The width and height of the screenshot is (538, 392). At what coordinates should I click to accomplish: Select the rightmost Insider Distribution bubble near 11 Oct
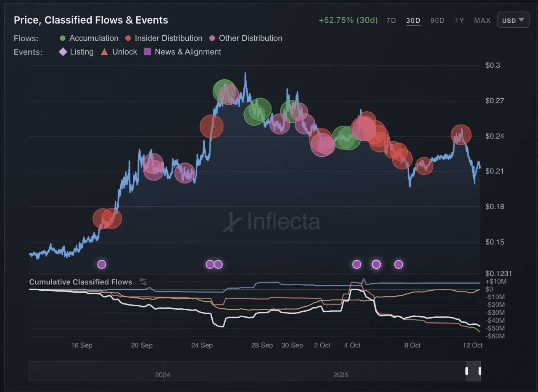(461, 135)
